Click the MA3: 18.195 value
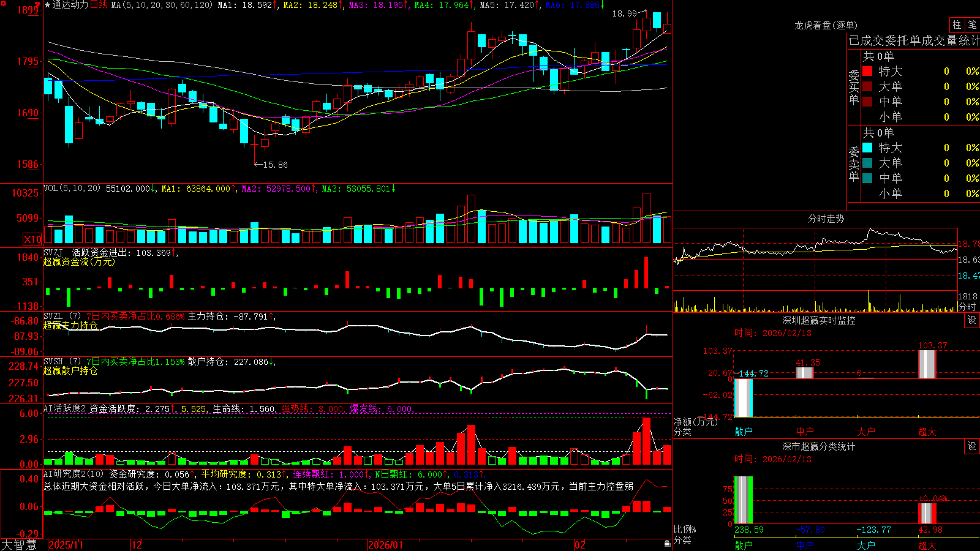The width and height of the screenshot is (980, 551). pos(377,5)
